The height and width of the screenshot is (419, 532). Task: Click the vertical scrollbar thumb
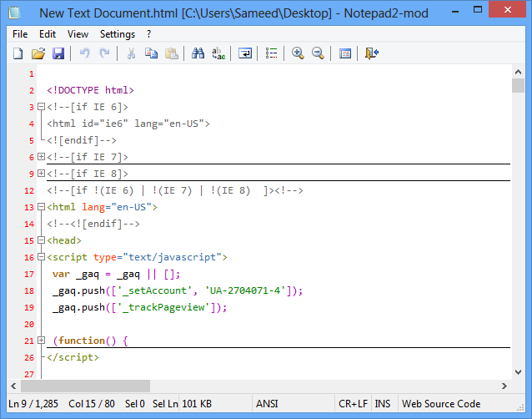pyautogui.click(x=518, y=86)
